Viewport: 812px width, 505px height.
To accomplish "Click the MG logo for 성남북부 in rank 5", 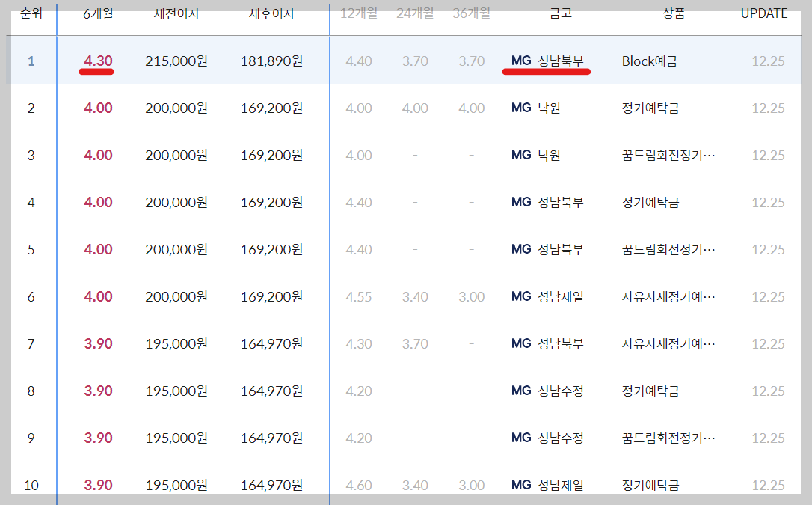I will tap(520, 249).
